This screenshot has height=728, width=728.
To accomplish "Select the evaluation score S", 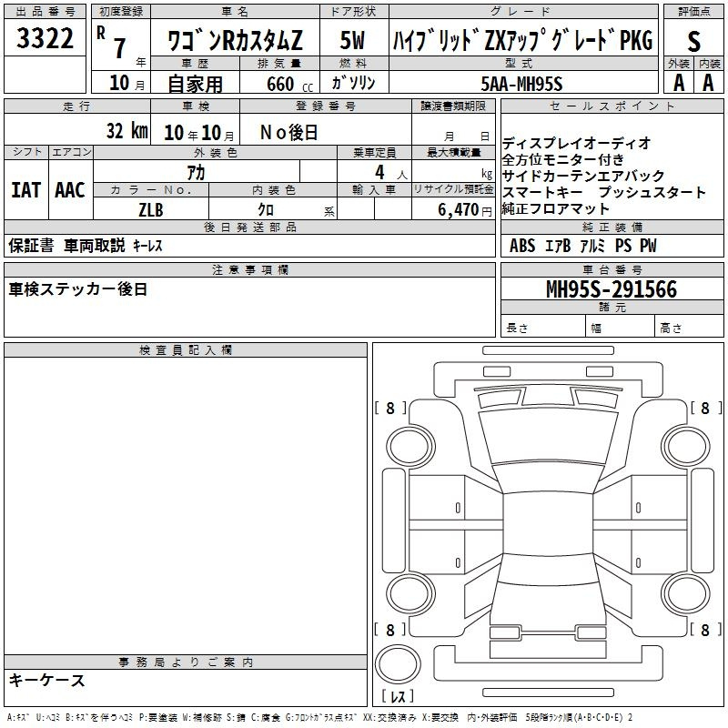I will tap(693, 42).
